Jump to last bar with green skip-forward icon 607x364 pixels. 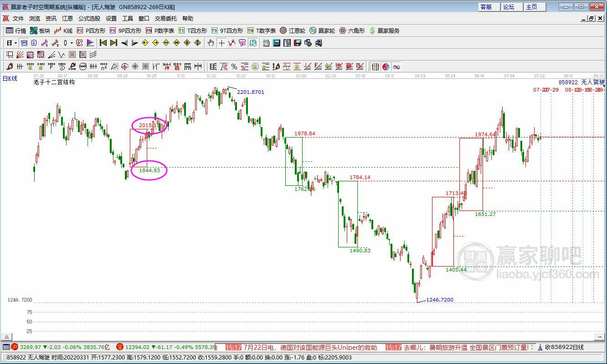(113, 43)
